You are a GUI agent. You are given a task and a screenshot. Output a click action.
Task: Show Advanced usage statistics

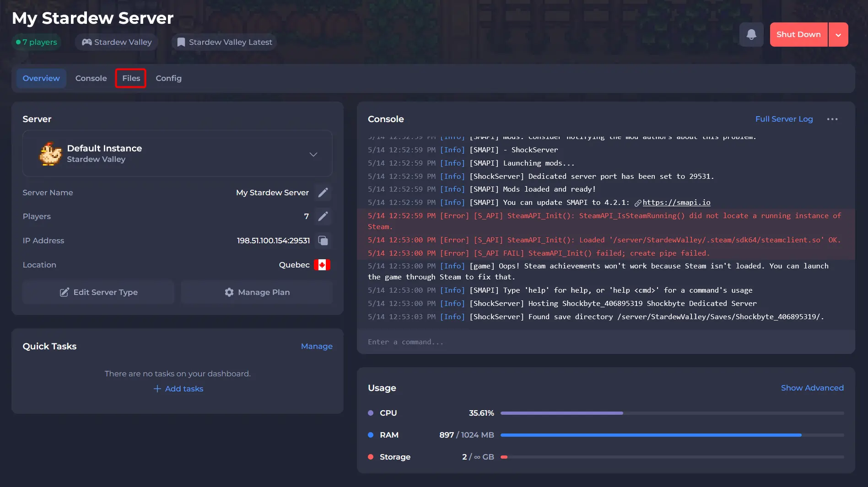[x=812, y=388]
